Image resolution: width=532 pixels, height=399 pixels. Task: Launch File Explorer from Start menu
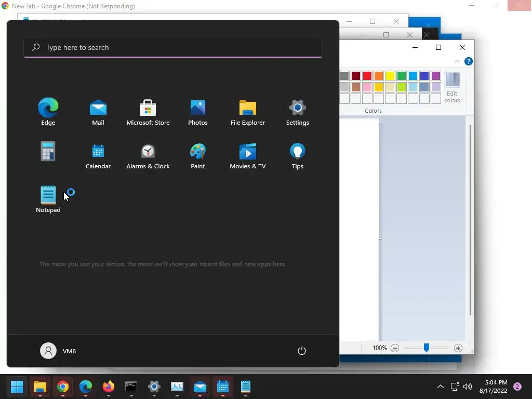click(248, 112)
